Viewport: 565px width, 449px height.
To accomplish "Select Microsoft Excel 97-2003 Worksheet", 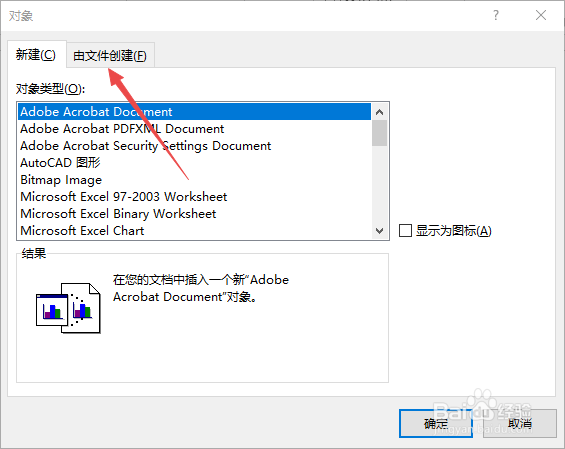I will 194,196.
